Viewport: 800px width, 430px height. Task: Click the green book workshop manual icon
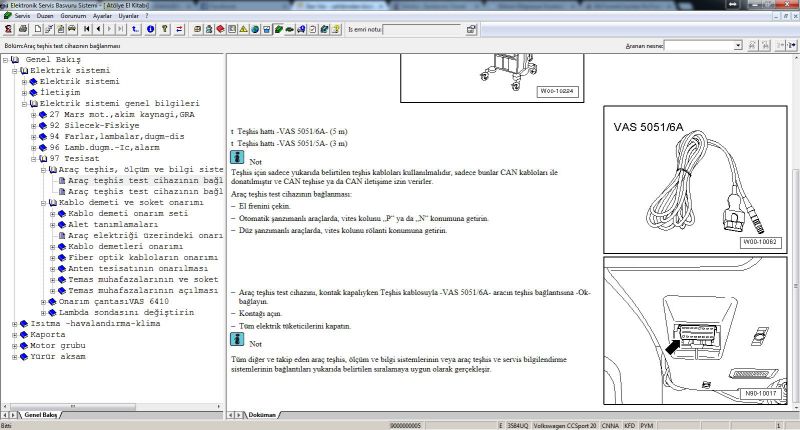[278, 29]
